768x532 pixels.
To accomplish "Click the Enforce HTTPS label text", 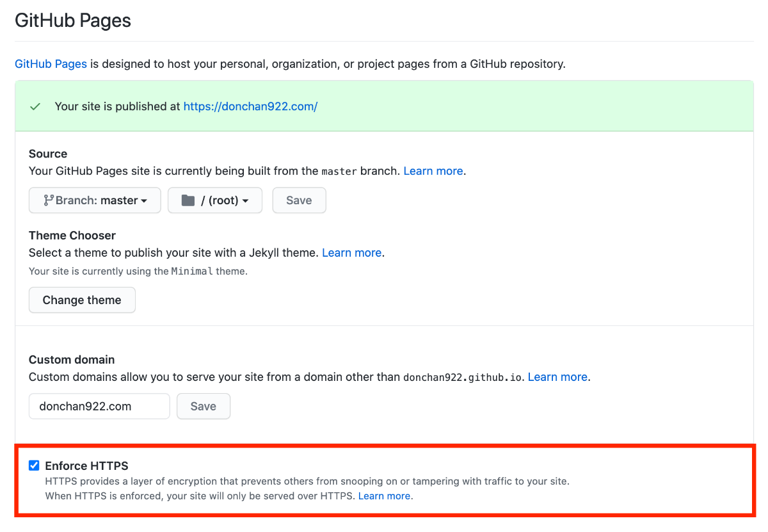I will pos(87,466).
